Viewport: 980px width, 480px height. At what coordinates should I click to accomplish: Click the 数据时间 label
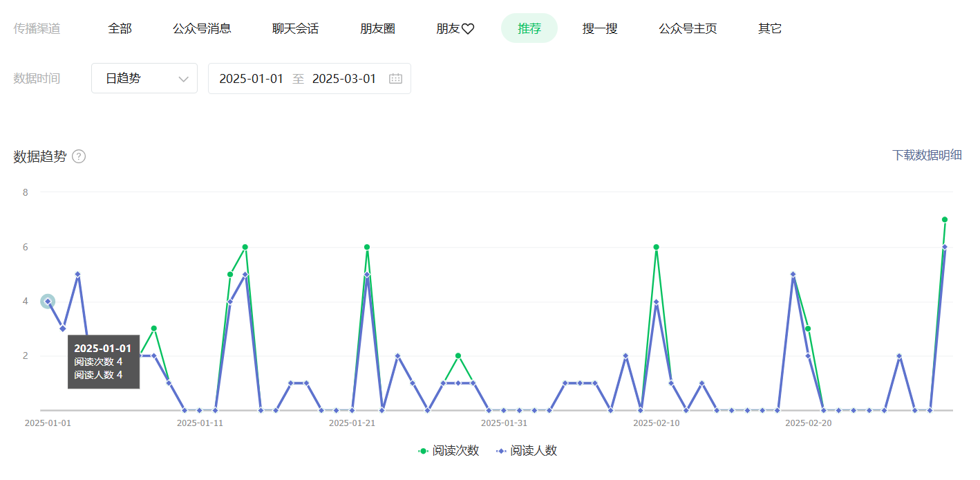coord(37,78)
